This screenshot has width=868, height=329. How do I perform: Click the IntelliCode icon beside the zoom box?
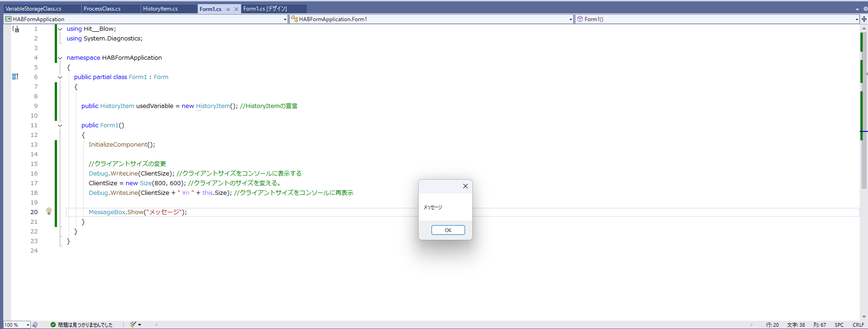[x=35, y=325]
